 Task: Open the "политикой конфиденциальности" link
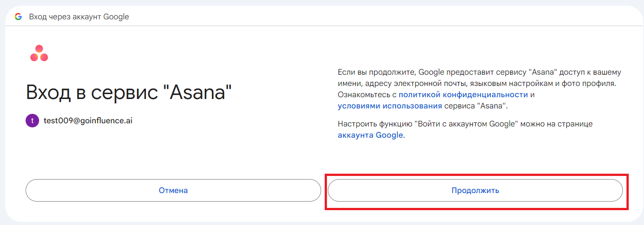tap(463, 94)
